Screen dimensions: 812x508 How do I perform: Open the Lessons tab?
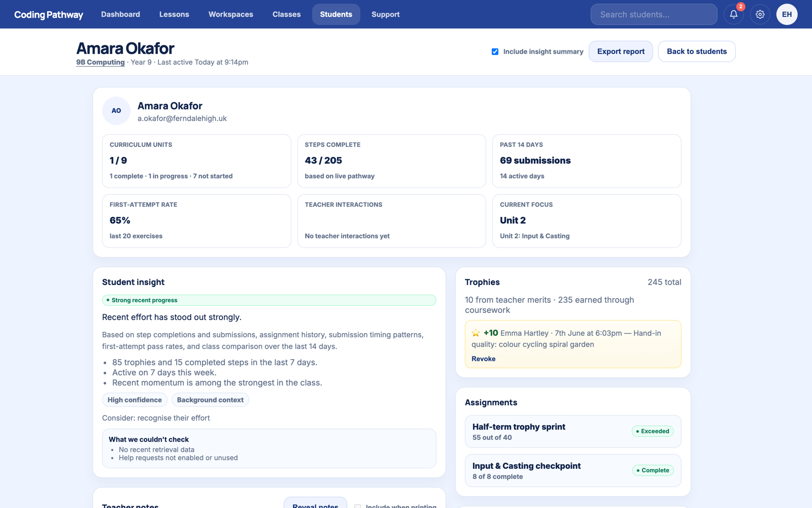(174, 14)
